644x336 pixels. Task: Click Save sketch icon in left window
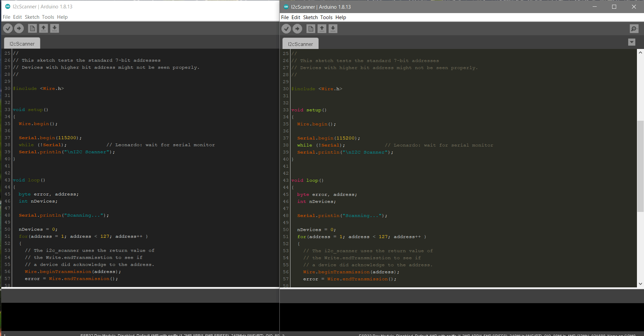[x=55, y=29]
